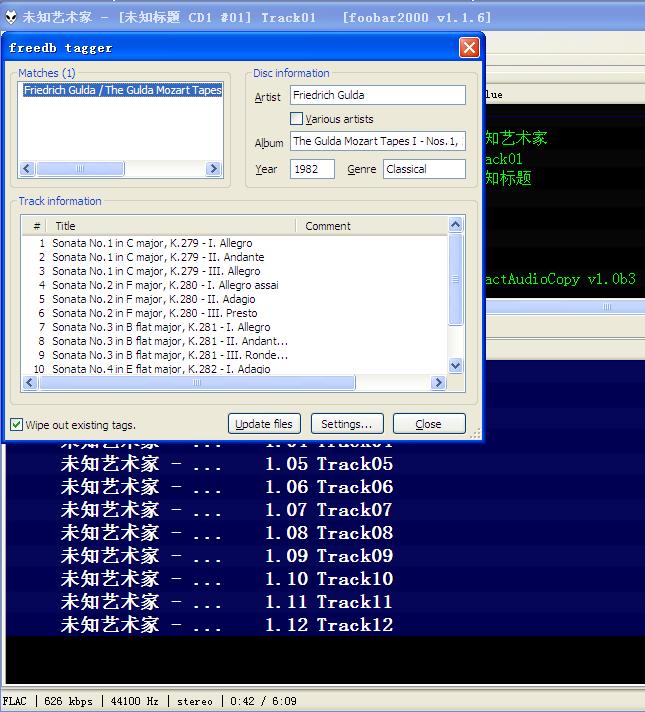Select track 3 Sonata No.1 K.279 - III. Allegro
The image size is (645, 712).
point(235,271)
